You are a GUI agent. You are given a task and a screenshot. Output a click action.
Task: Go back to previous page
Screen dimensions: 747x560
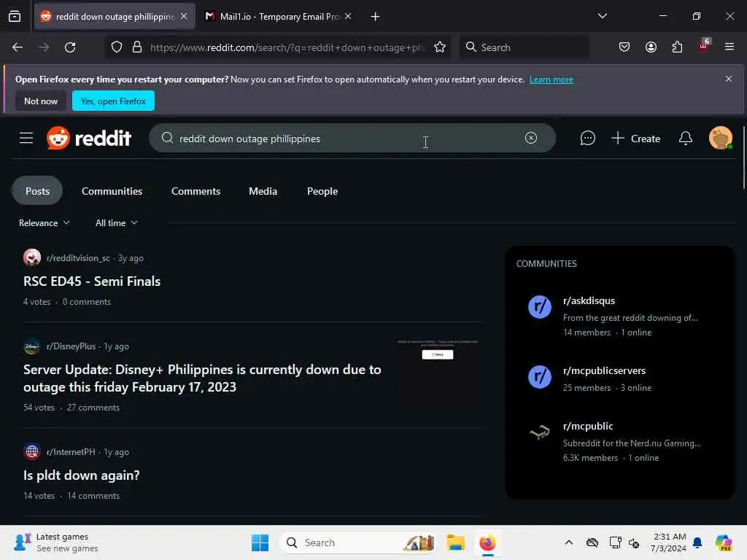point(18,47)
